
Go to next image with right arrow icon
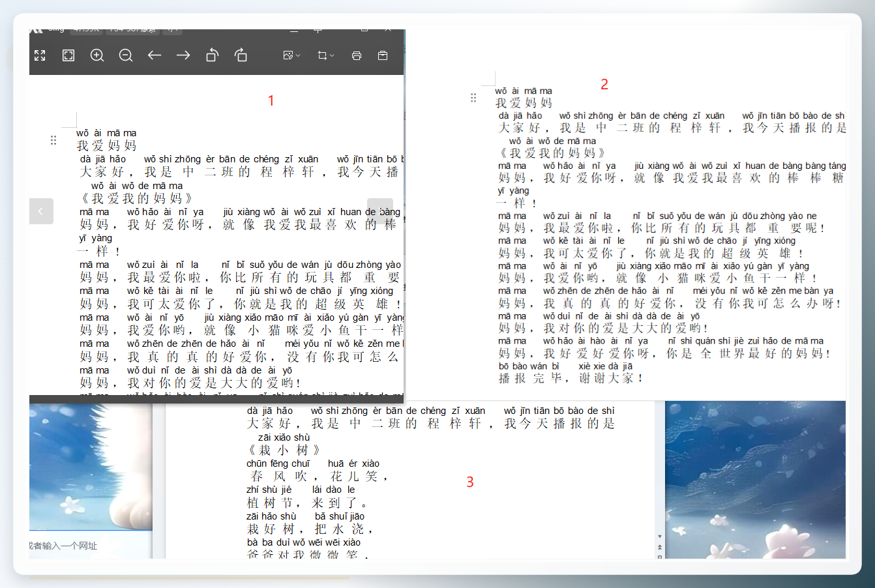click(183, 55)
